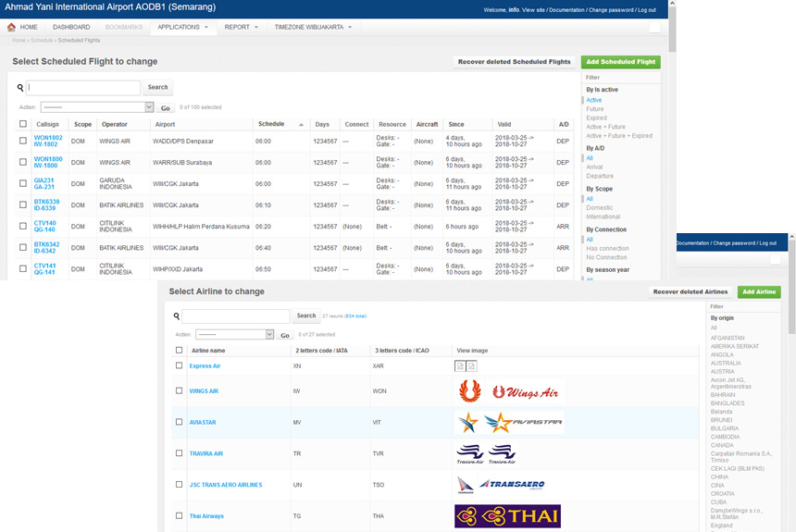Open the Aviastar star logo image

point(467,422)
